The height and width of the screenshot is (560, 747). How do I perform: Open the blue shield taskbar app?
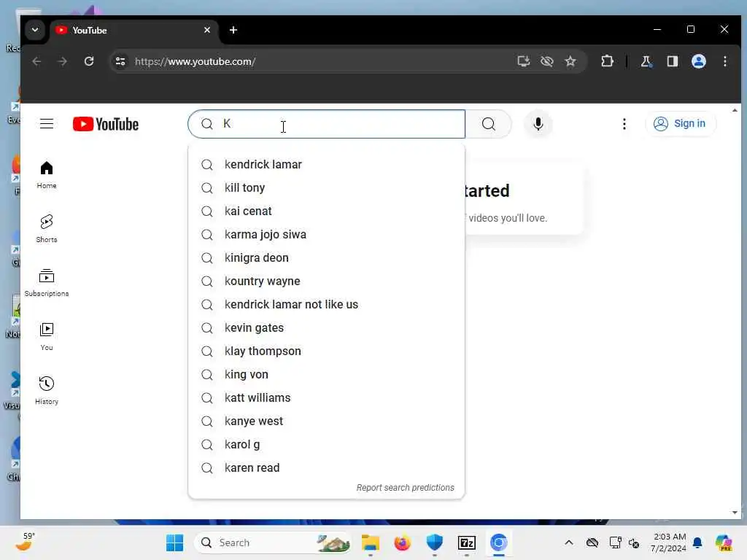point(435,542)
